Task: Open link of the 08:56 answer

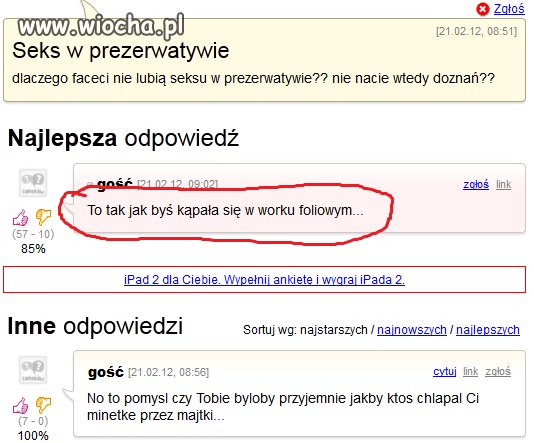Action: point(470,371)
